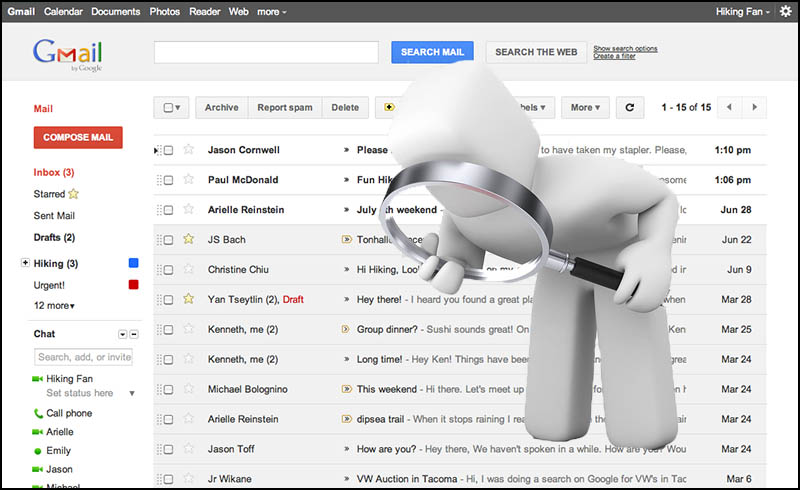Click the chat Search, add, or invite field
Viewport: 800px width, 490px height.
84,357
